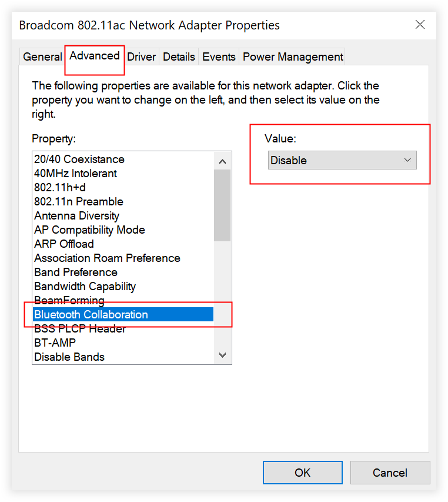Close the Broadcom adapter properties window
448x502 pixels.
pyautogui.click(x=420, y=25)
